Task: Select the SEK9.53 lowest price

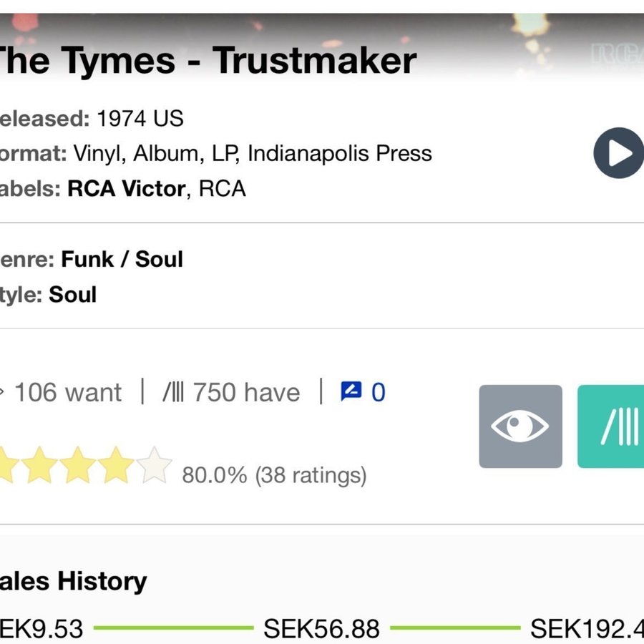Action: 41,628
